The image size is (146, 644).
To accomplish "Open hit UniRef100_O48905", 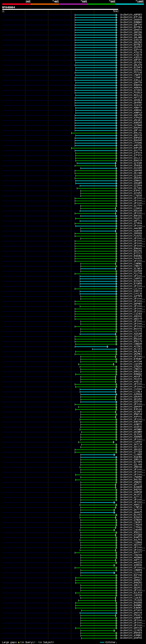I will tap(131, 20).
